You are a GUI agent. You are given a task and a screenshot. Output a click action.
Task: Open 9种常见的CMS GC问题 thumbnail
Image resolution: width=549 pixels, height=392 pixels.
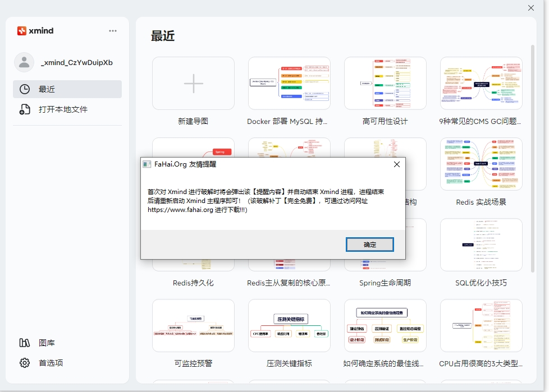coord(481,83)
